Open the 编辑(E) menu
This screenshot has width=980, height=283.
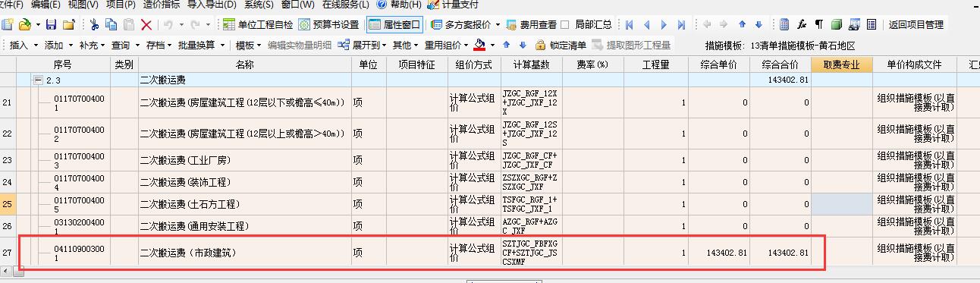coord(45,5)
